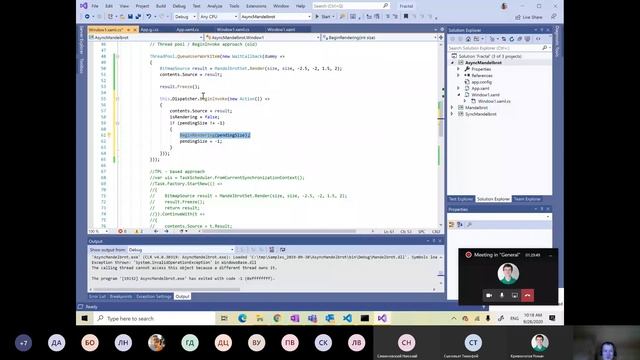Click the Save All icon in toolbar

coord(138,17)
